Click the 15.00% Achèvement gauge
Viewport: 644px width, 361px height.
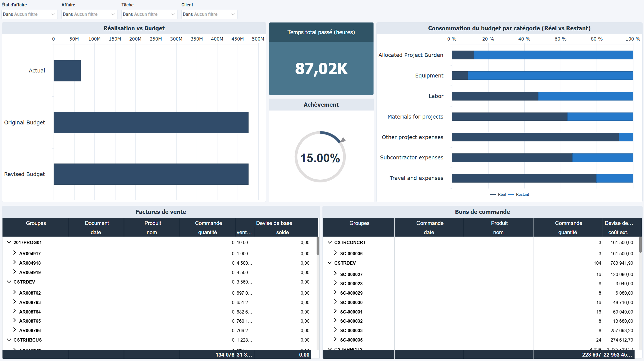pos(321,157)
